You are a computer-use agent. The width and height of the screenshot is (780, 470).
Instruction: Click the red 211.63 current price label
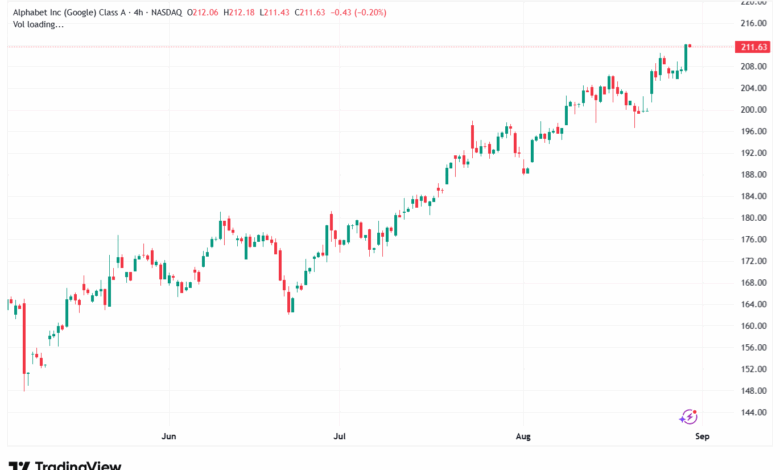click(x=751, y=47)
